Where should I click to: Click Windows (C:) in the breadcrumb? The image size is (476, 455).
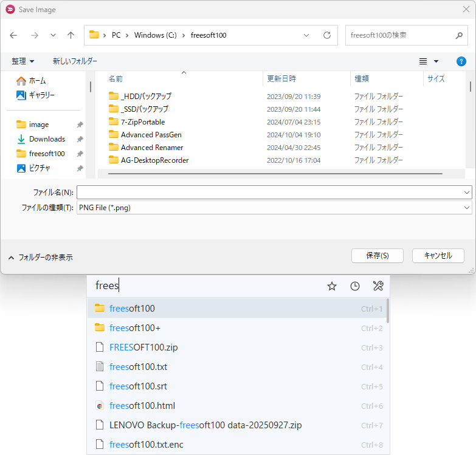click(155, 35)
